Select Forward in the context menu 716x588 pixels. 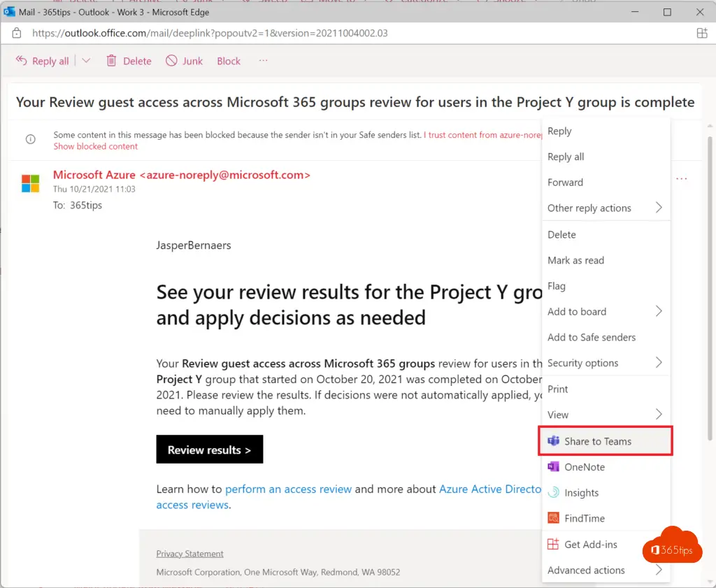pos(606,182)
